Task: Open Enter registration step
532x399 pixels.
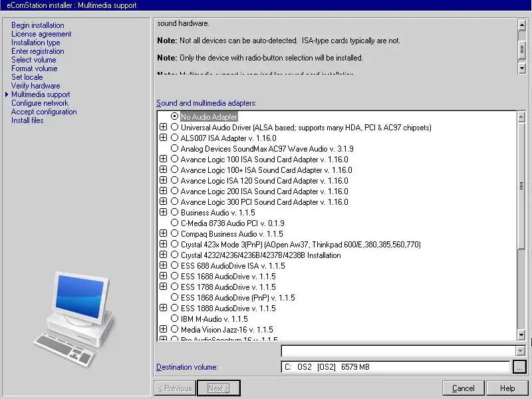Action: click(x=38, y=51)
